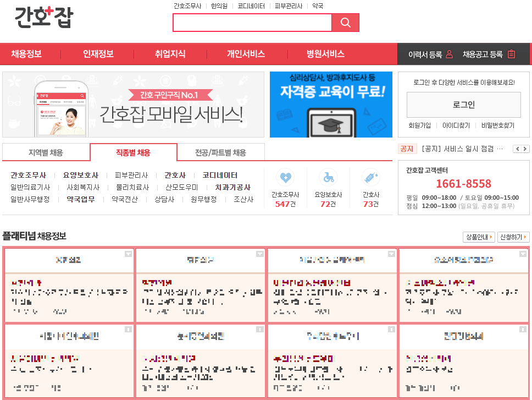Select 원무행정 job type
The image size is (532, 400).
(204, 199)
